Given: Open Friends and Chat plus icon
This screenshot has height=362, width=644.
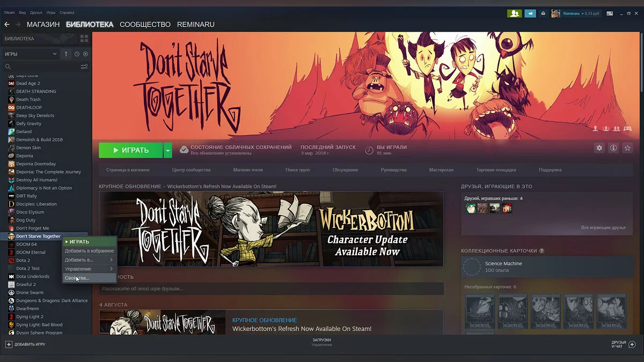Looking at the screenshot, I should pyautogui.click(x=632, y=344).
